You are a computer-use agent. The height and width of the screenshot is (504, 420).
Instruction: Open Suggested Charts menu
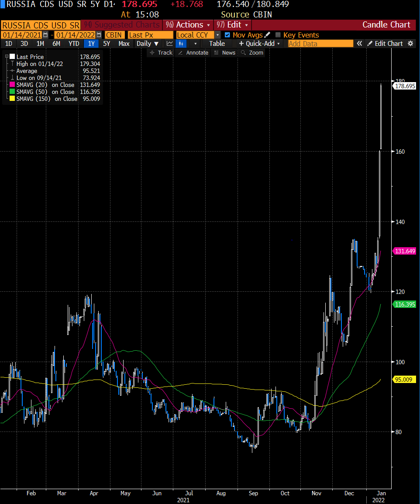tap(121, 25)
